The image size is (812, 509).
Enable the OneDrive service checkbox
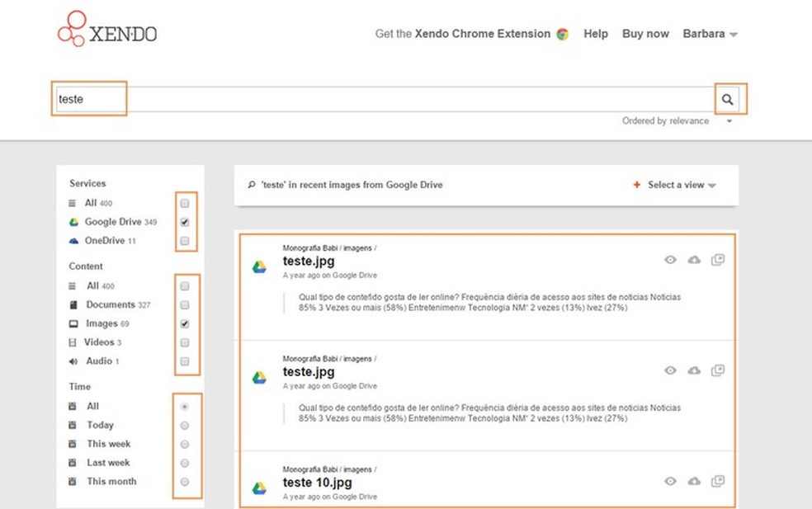[185, 241]
